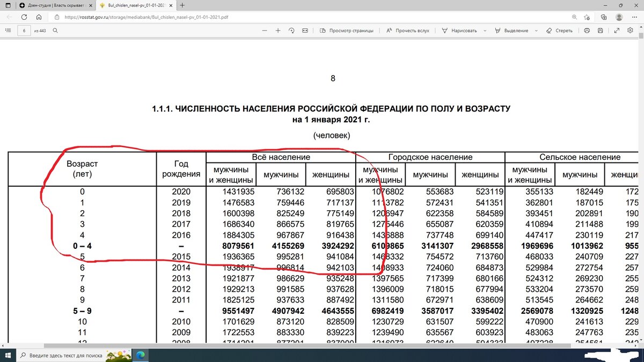The image size is (644, 362).
Task: Open PDF viewer settings gear
Action: click(631, 31)
